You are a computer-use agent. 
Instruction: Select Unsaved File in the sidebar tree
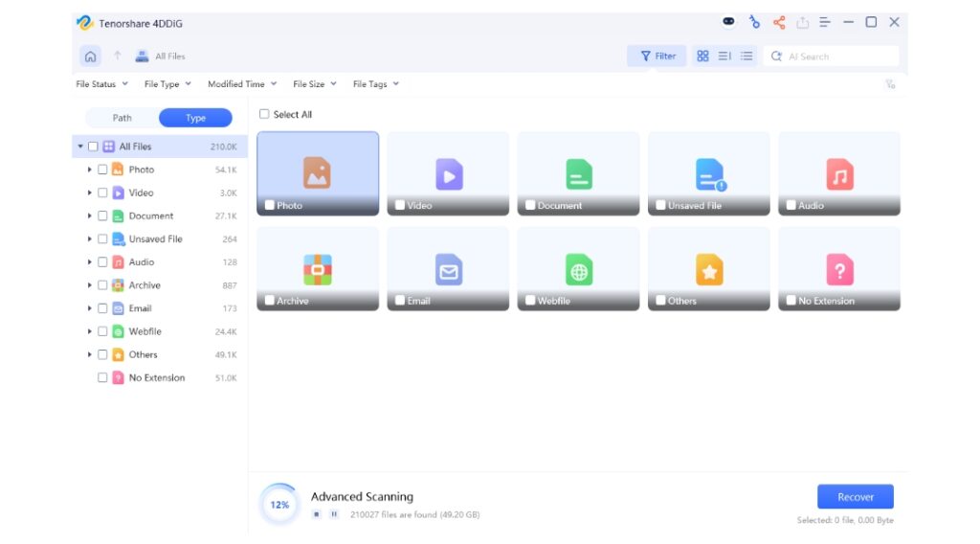click(156, 238)
